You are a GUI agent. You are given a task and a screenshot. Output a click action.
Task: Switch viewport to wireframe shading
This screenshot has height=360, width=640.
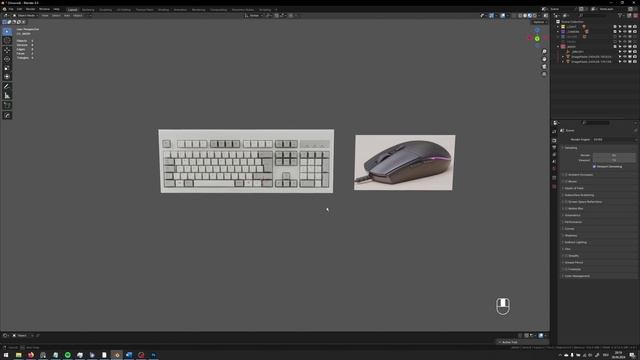(520, 16)
